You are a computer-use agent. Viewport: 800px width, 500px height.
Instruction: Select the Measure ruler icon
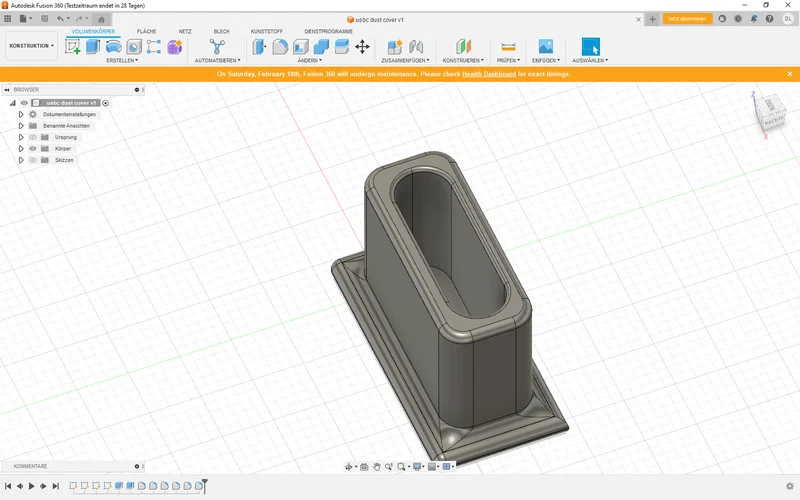click(x=508, y=47)
